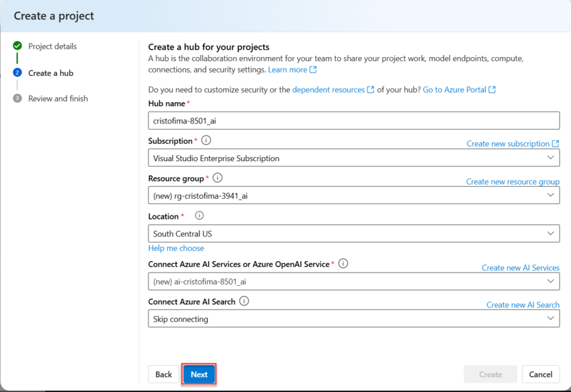The width and height of the screenshot is (571, 392).
Task: Click the Azure AI Search info icon
Action: click(244, 301)
